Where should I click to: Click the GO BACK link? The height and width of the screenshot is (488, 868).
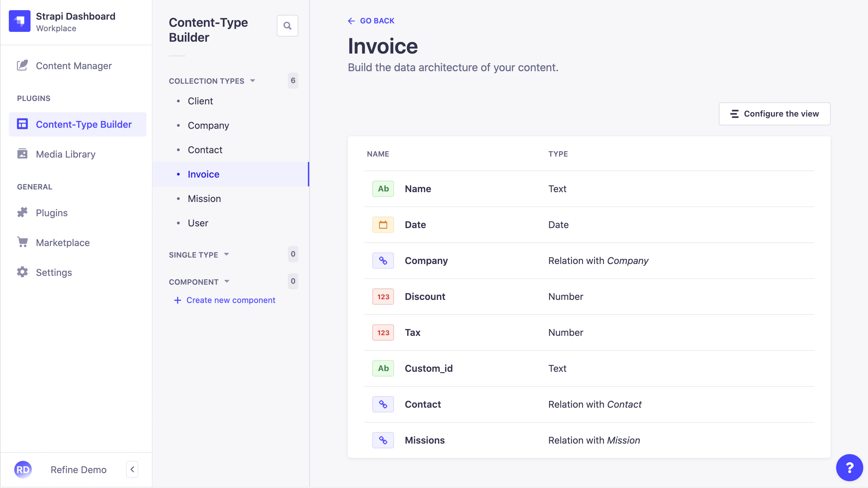click(372, 21)
